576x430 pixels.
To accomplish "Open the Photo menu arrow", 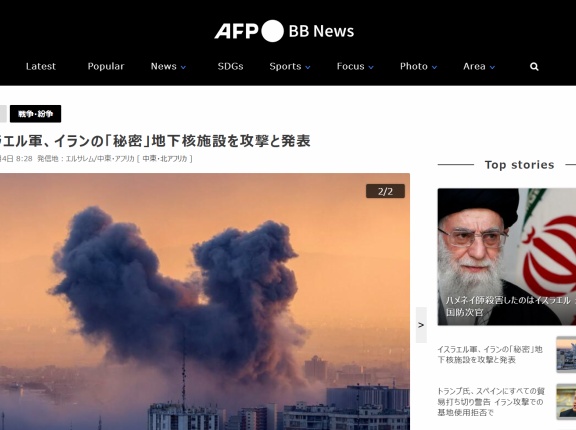I will [434, 67].
